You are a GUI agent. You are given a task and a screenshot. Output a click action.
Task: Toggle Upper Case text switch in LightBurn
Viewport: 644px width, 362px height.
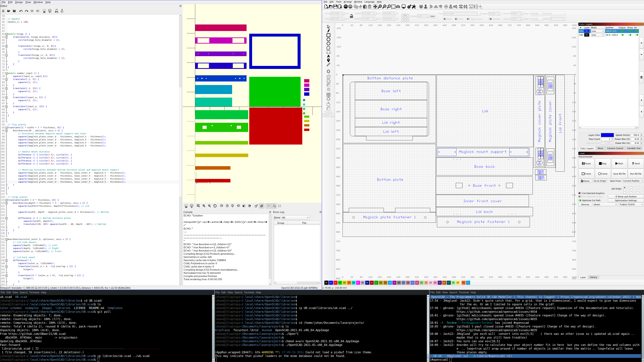point(468,19)
